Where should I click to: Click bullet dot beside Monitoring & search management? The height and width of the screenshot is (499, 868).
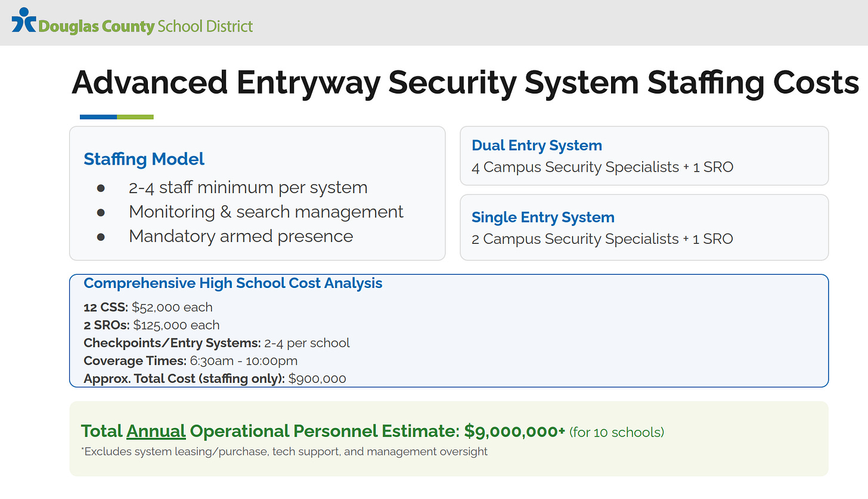[x=101, y=212]
